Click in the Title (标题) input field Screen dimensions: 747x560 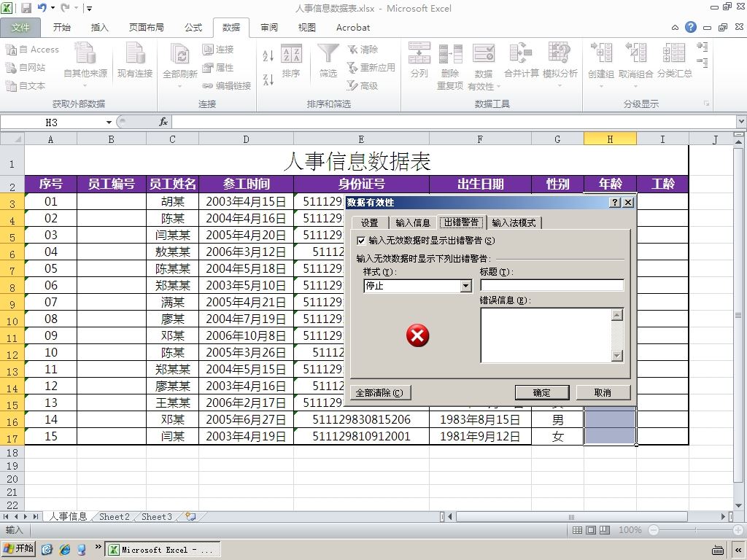tap(552, 285)
